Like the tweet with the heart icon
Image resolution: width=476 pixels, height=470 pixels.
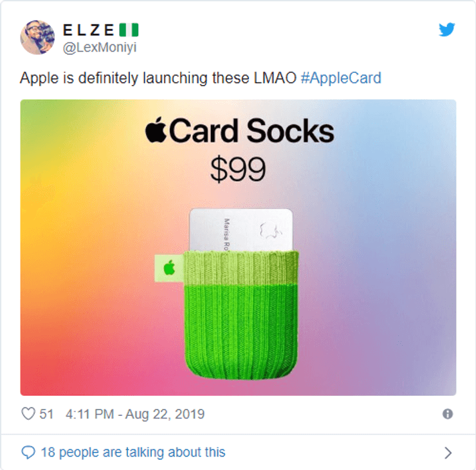[28, 414]
